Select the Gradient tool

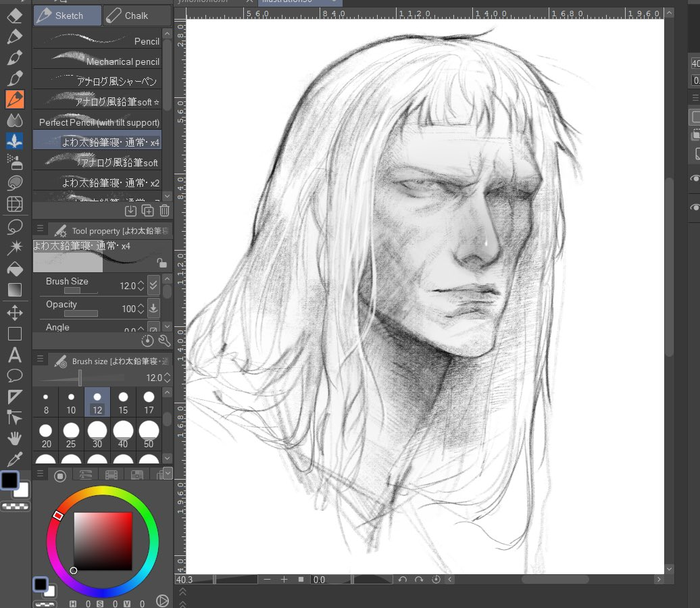(x=15, y=290)
